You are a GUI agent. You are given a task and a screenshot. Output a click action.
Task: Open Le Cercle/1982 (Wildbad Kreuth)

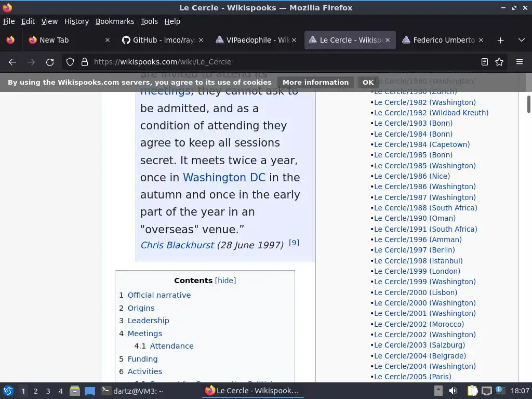(x=431, y=113)
